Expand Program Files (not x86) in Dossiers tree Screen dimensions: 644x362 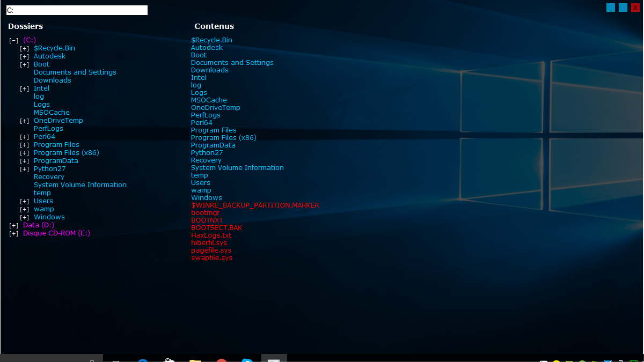(25, 145)
